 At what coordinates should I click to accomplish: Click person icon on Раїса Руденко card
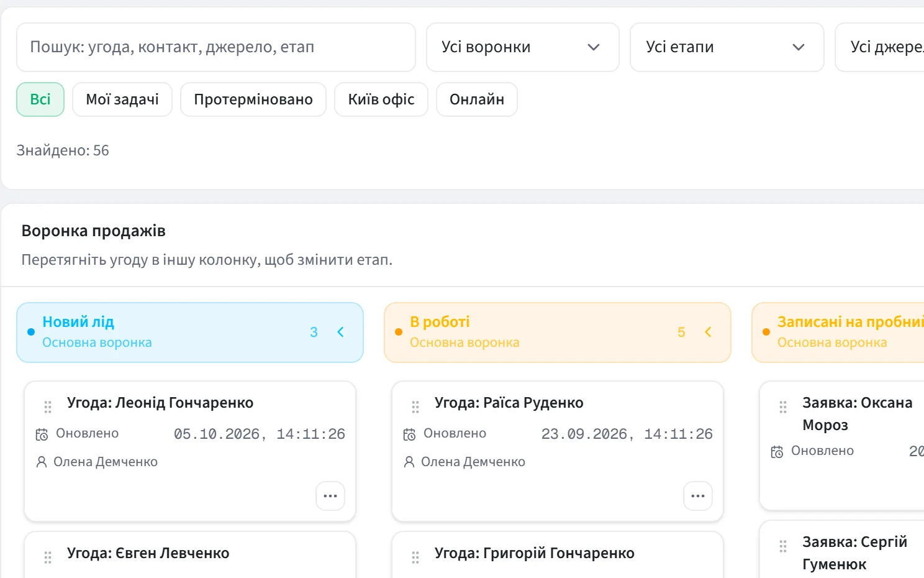pos(409,462)
